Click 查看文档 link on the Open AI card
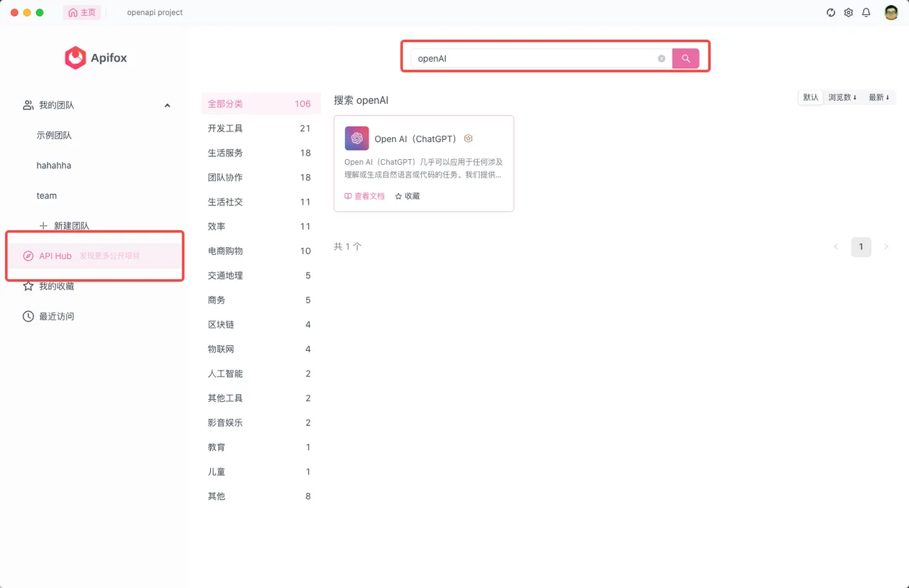 pos(364,196)
